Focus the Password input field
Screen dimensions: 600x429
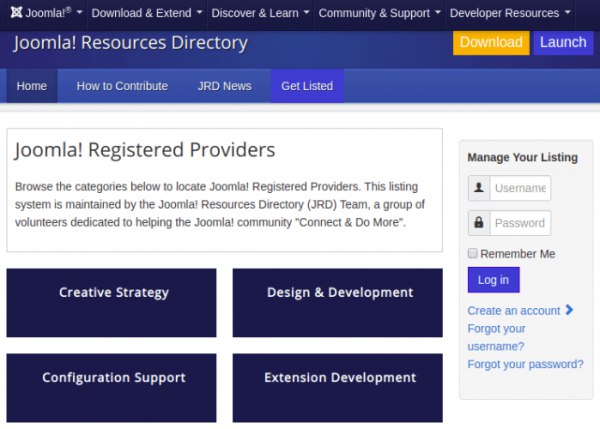(x=520, y=223)
